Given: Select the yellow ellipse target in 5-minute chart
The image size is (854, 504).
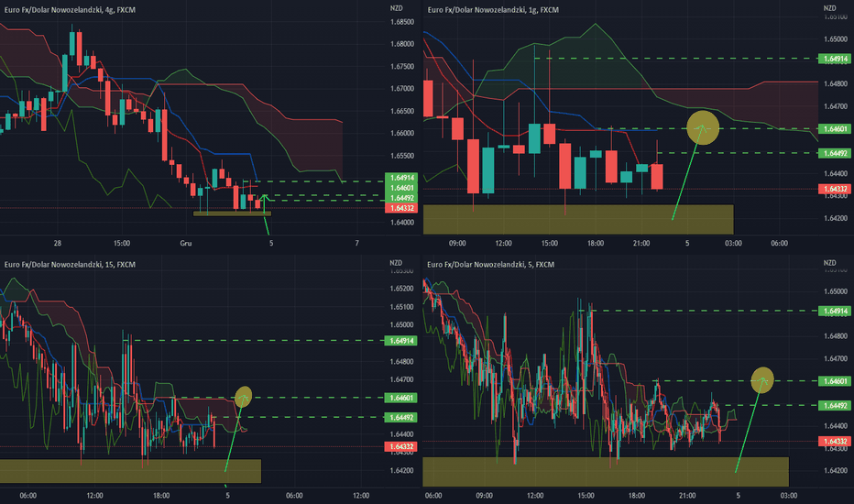Looking at the screenshot, I should (762, 380).
